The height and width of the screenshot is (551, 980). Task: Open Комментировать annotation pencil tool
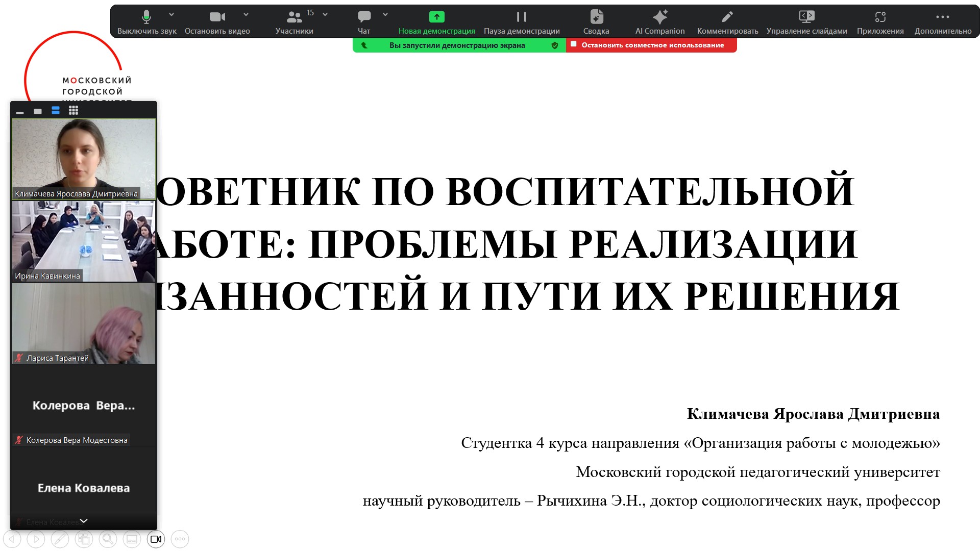[x=727, y=21]
